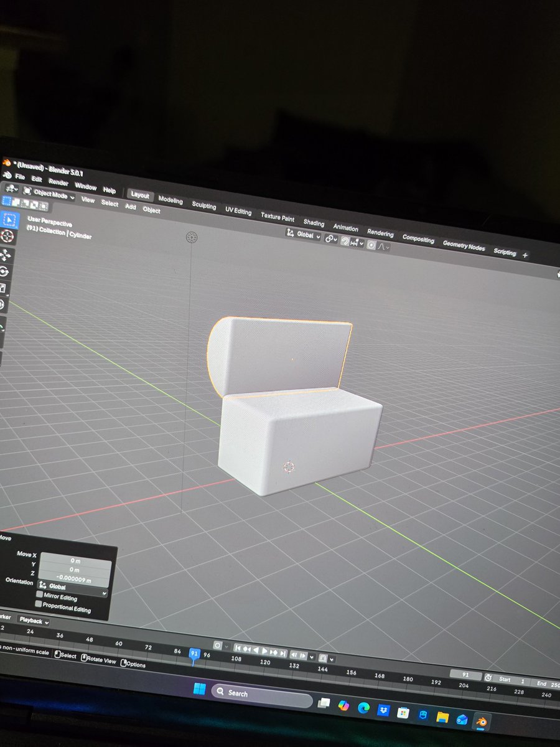Open the viewport Select menu

110,204
